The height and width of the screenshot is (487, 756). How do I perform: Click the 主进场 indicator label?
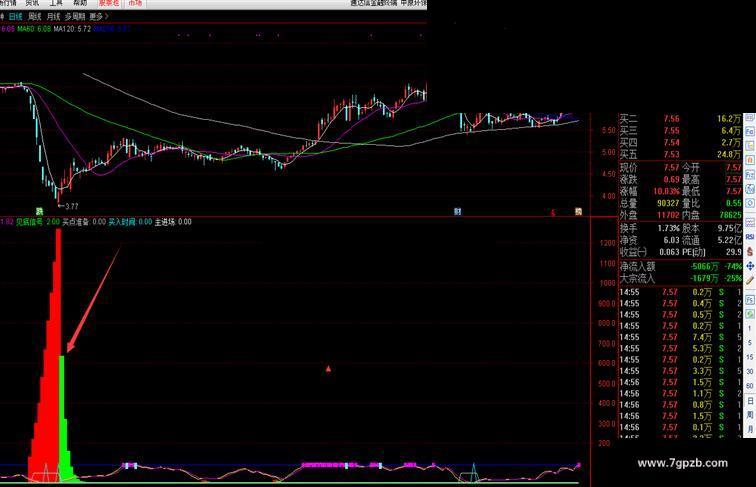[173, 222]
